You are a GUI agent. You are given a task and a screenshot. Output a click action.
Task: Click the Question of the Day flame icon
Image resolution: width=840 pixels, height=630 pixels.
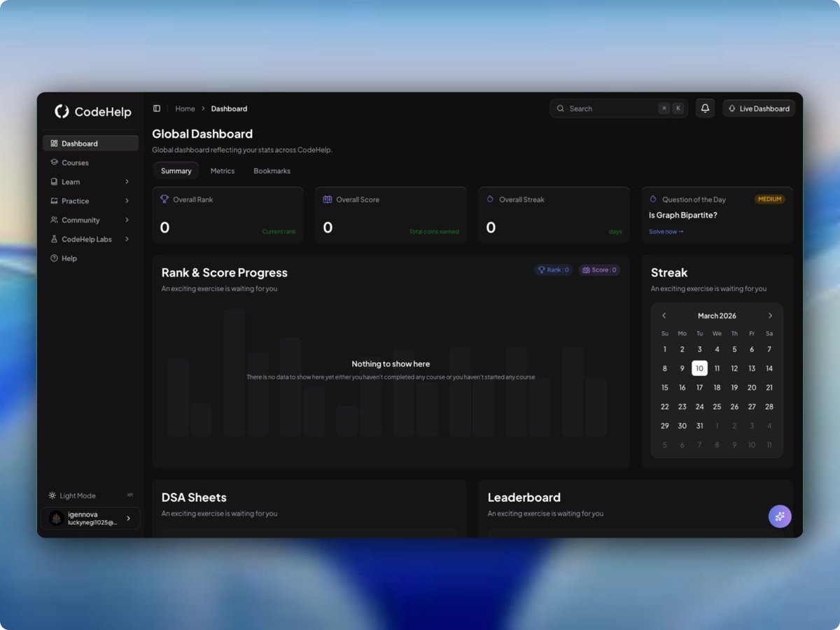pyautogui.click(x=654, y=199)
